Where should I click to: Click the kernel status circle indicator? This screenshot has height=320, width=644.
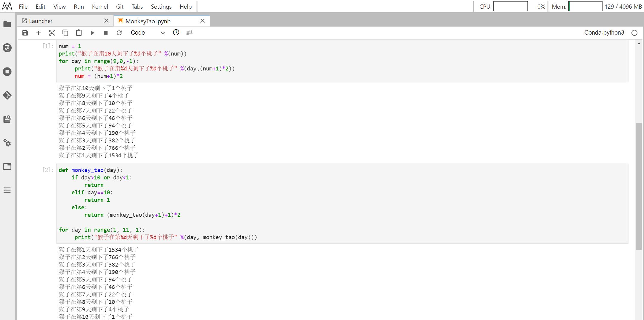pyautogui.click(x=634, y=33)
